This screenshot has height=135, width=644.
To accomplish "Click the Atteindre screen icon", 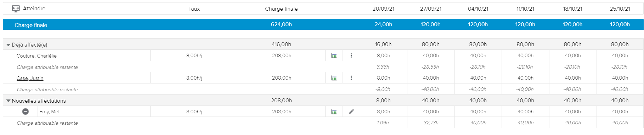I will 16,9.
